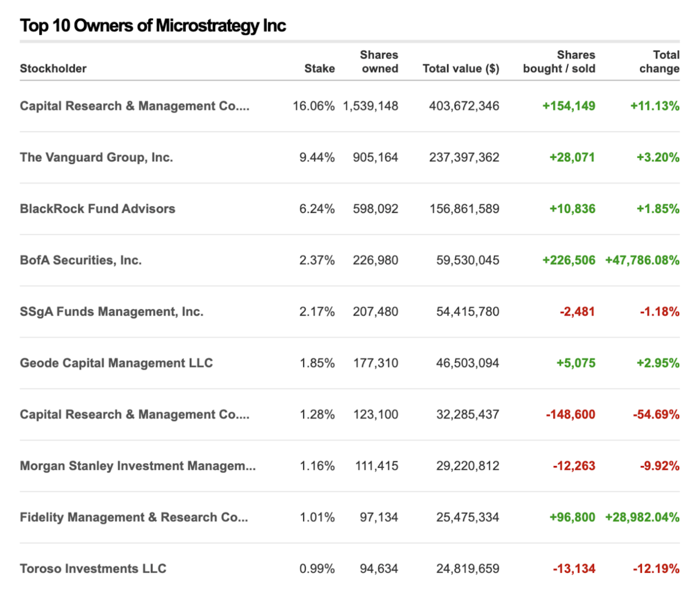700x596 pixels.
Task: Click the 16.06% stake value
Action: (314, 106)
